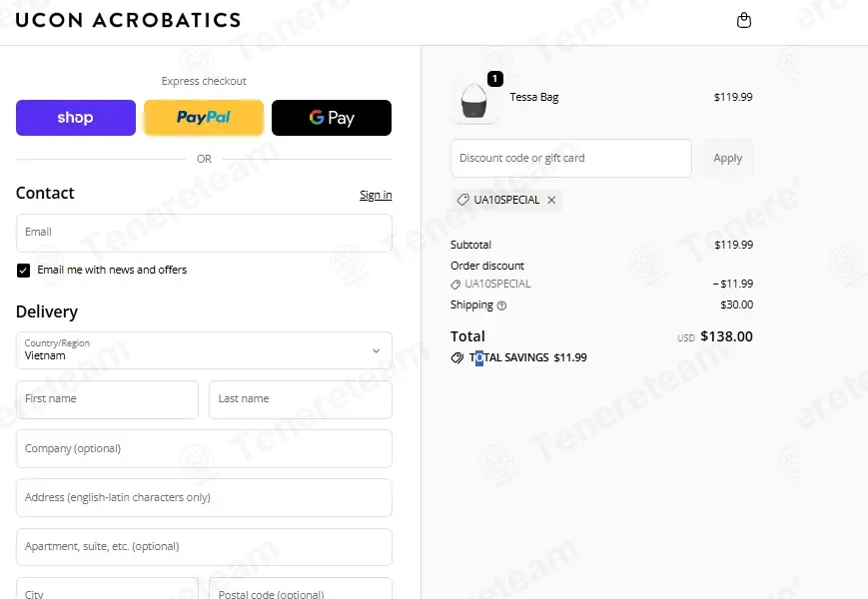Click the order discount tag icon
This screenshot has height=599, width=868.
455,285
